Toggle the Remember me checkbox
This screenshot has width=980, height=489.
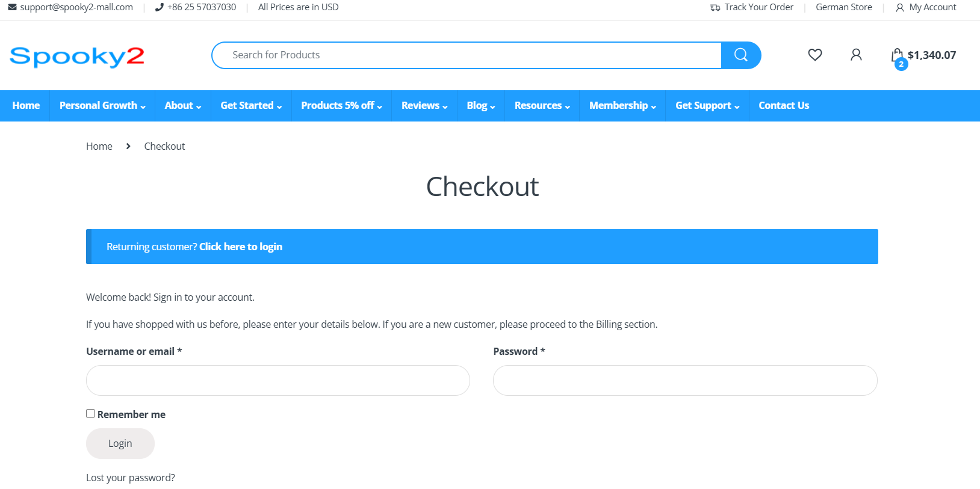pos(90,414)
